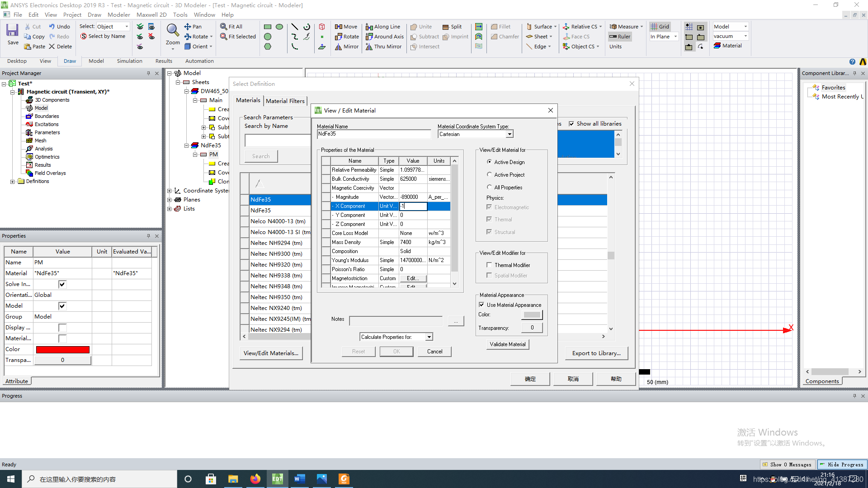Click the Split tool
The width and height of the screenshot is (868, 488).
click(452, 27)
